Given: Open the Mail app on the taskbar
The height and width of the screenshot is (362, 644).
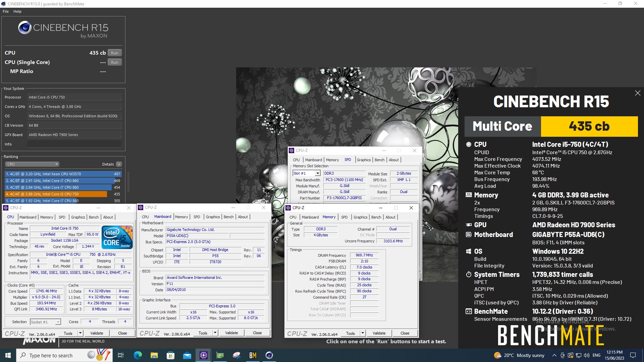Looking at the screenshot, I should [187, 355].
